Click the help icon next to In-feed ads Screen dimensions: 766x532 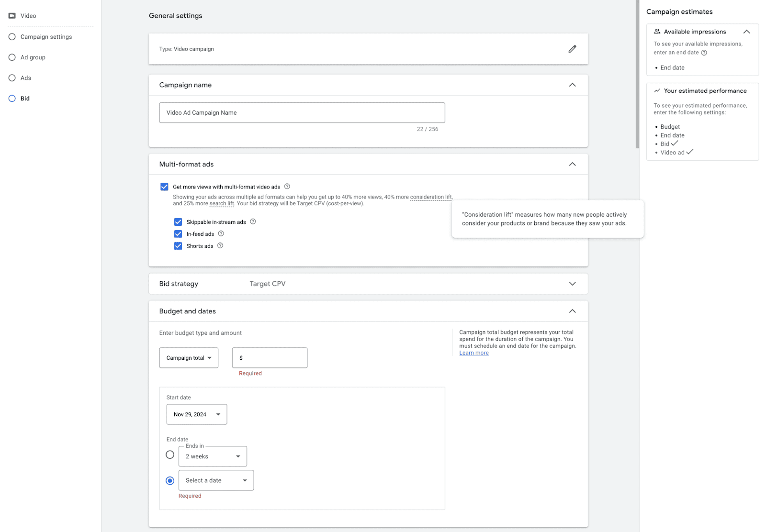click(x=221, y=233)
